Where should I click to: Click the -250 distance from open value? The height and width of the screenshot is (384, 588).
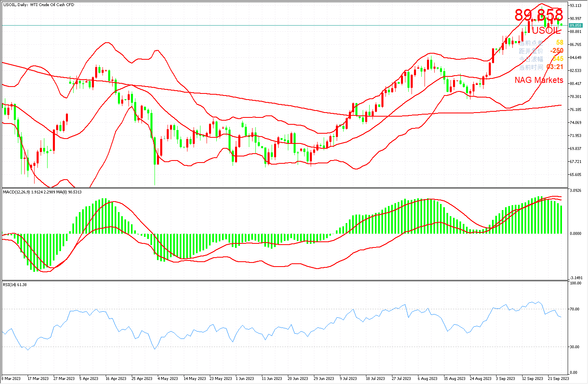click(556, 51)
